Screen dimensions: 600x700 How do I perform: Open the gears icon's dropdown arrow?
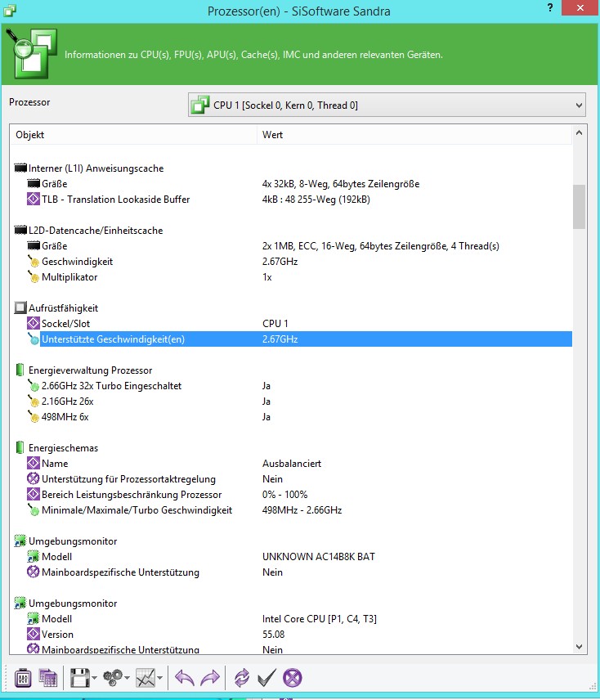pyautogui.click(x=128, y=678)
